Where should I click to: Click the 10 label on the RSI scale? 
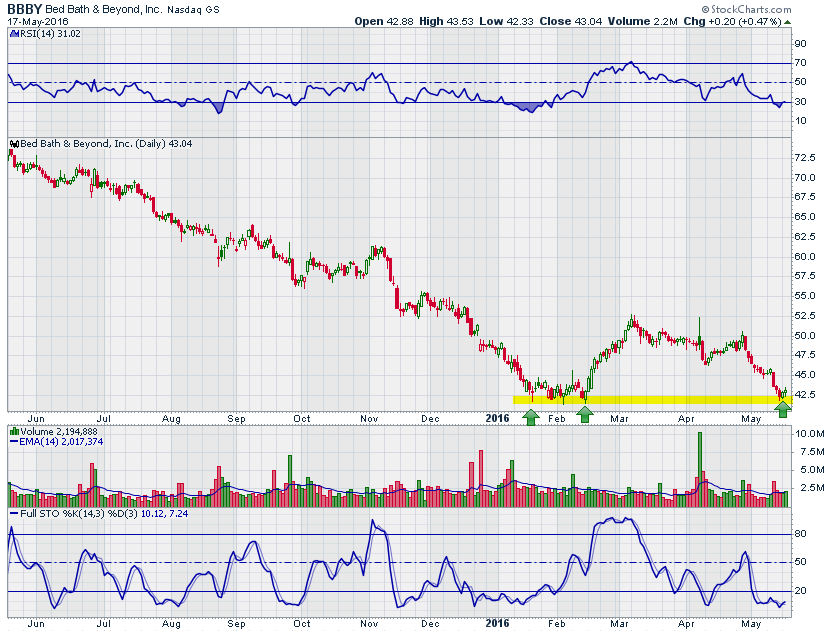800,121
